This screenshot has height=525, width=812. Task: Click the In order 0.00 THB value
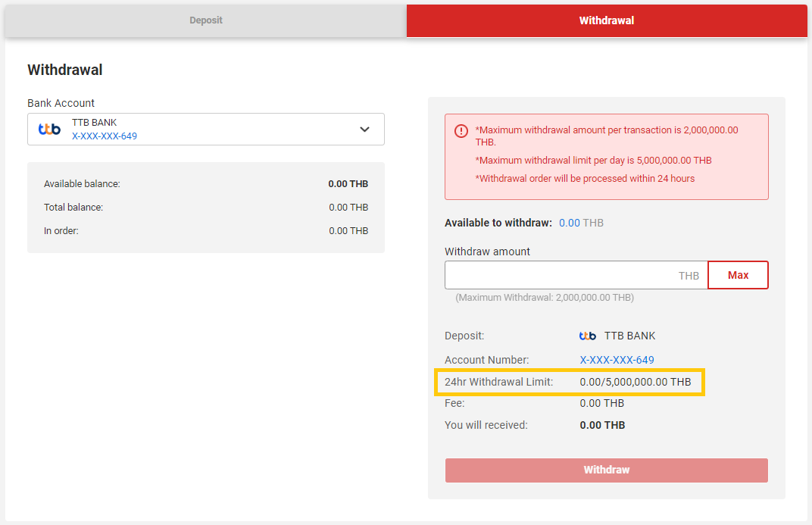click(x=348, y=231)
